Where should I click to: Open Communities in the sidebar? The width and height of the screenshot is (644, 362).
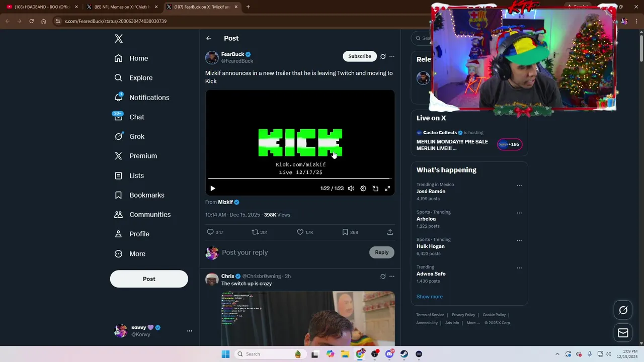click(x=143, y=215)
